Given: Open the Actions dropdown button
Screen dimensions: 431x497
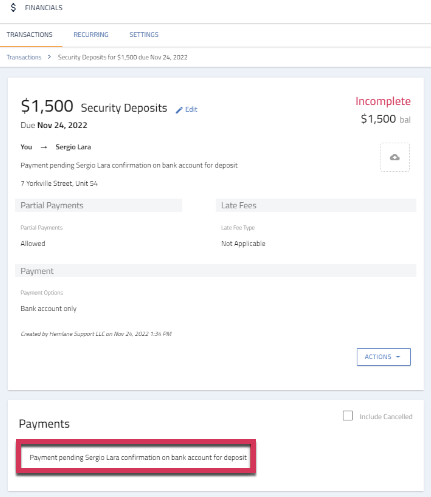Looking at the screenshot, I should point(384,357).
